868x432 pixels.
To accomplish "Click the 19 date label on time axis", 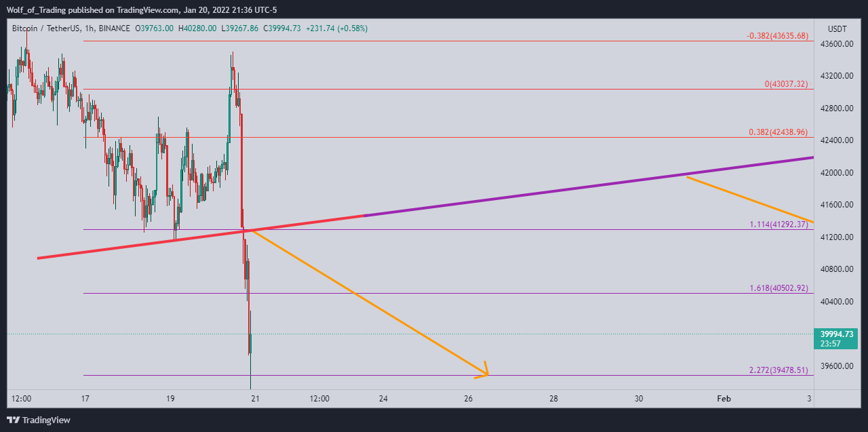I will pyautogui.click(x=170, y=399).
